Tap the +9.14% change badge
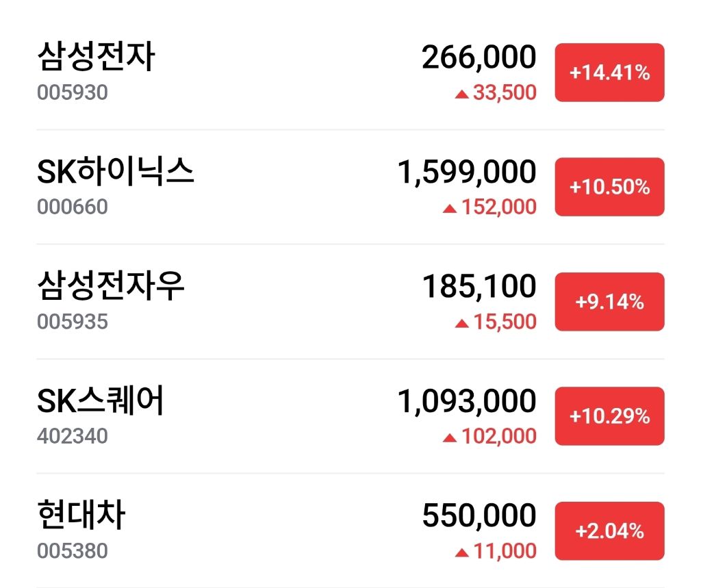The height and width of the screenshot is (588, 701). (x=609, y=302)
